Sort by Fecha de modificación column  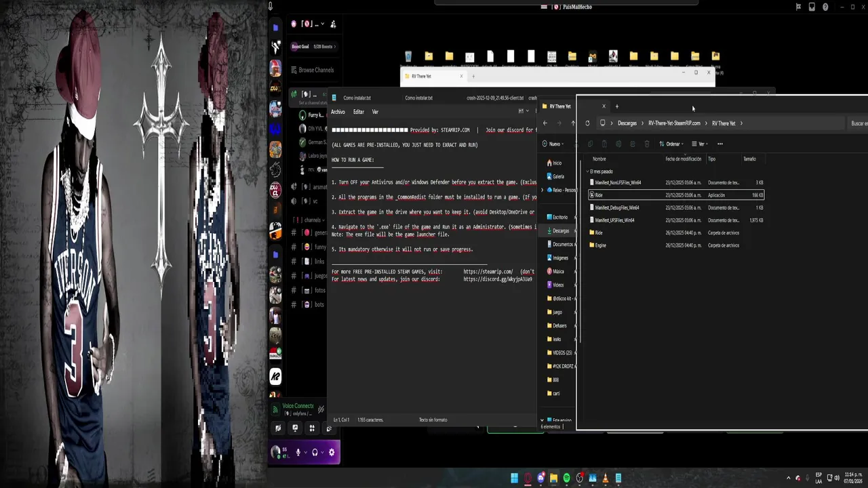click(x=683, y=159)
